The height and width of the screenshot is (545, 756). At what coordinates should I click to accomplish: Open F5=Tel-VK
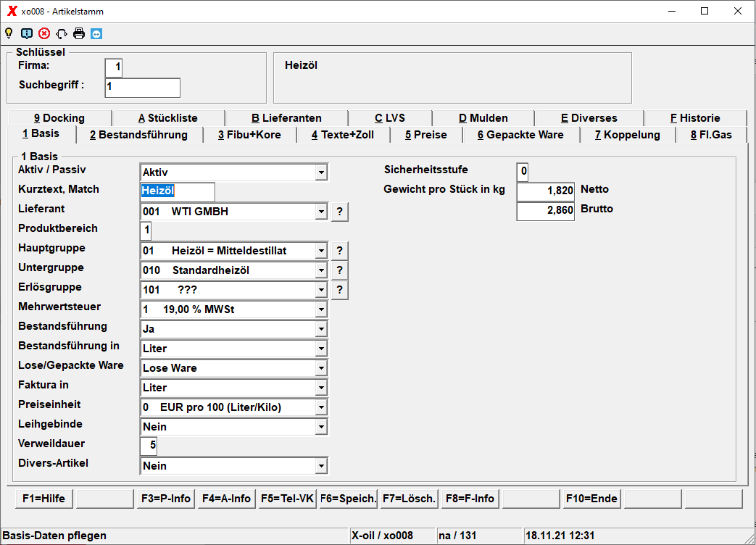[x=287, y=499]
